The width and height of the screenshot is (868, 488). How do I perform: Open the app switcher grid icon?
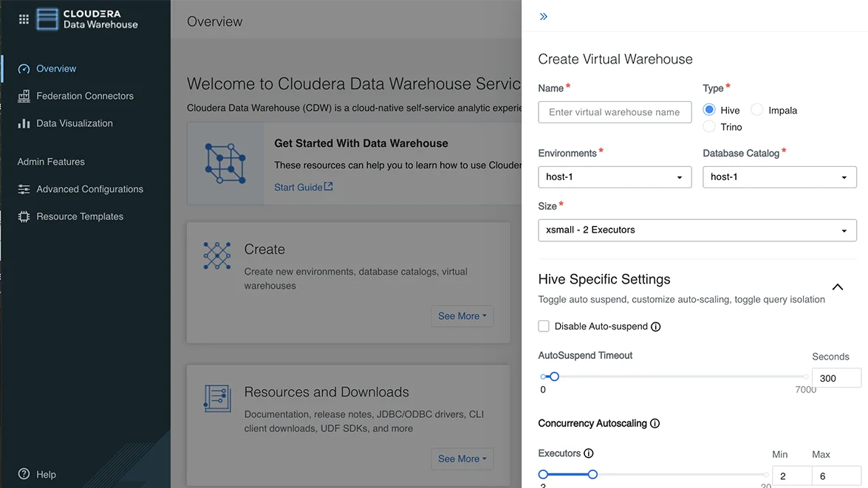(x=24, y=18)
